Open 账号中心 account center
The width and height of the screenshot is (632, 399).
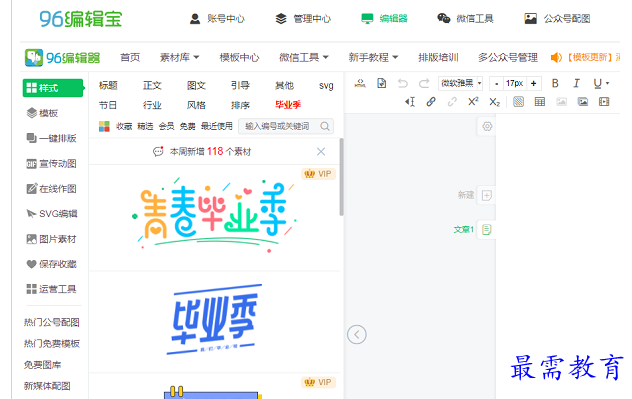[x=217, y=19]
